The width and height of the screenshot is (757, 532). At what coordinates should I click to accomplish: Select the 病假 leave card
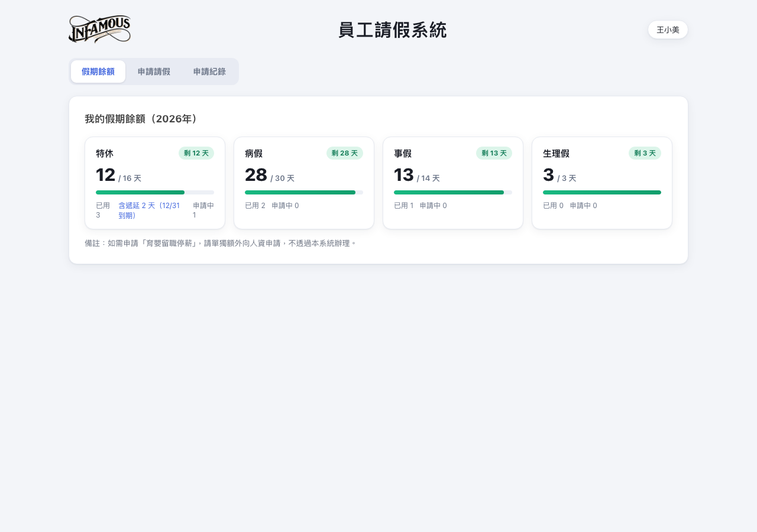coord(304,183)
